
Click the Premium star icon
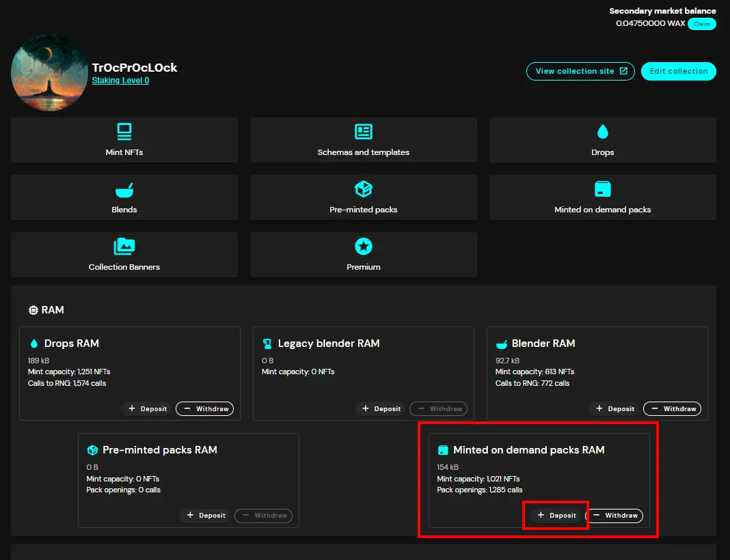(x=363, y=247)
